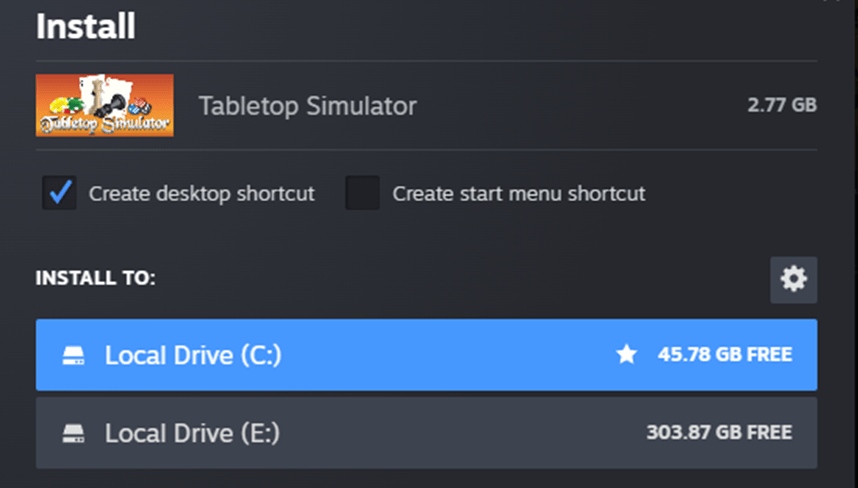Click the Install dialog title
This screenshot has width=858, height=488.
pyautogui.click(x=85, y=25)
